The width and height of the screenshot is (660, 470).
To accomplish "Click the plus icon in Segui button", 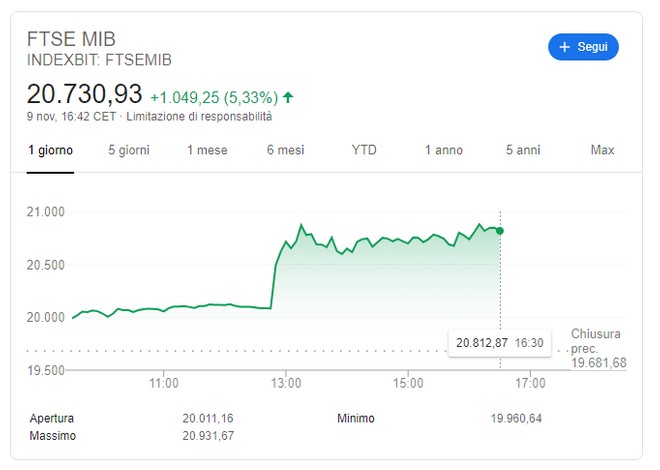I will [x=564, y=47].
